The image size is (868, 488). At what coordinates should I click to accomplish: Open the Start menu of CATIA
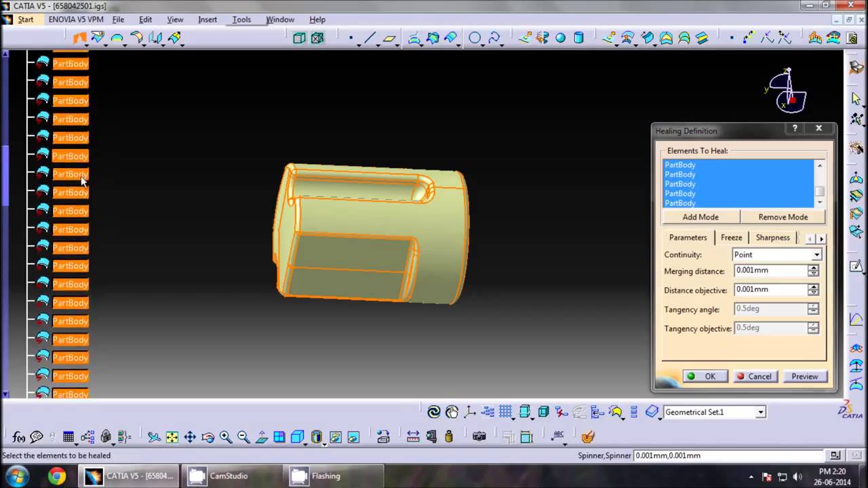point(25,20)
